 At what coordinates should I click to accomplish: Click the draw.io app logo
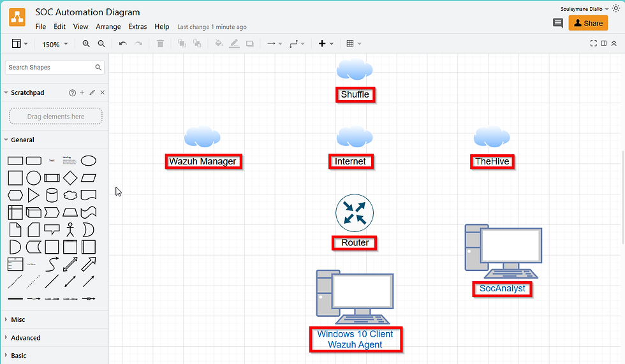pos(17,17)
